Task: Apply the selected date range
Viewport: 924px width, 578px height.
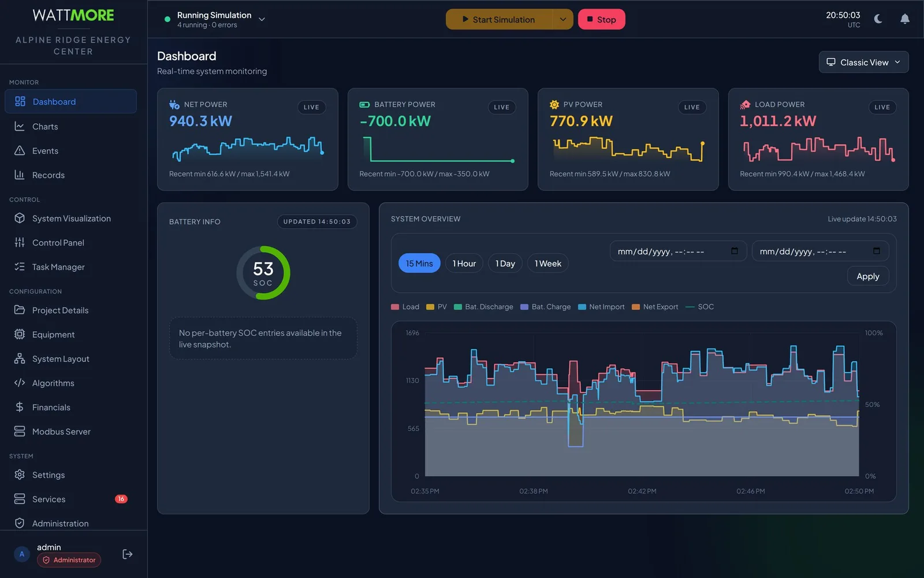Action: (x=868, y=276)
